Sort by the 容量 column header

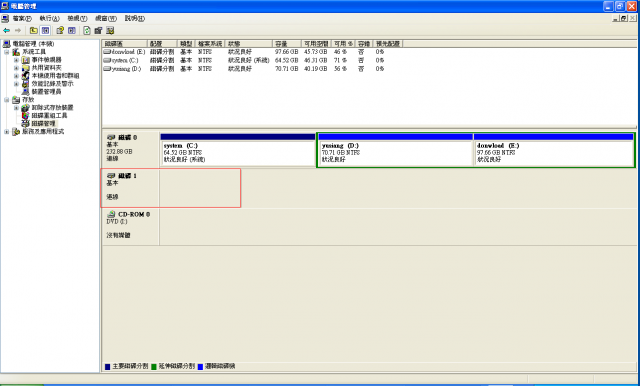tap(287, 44)
